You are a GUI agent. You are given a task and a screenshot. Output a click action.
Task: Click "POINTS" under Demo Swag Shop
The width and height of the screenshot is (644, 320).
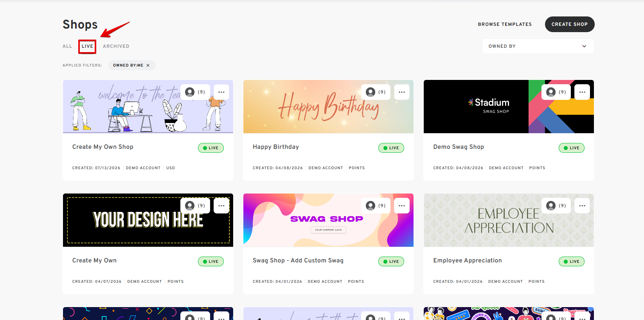click(537, 168)
